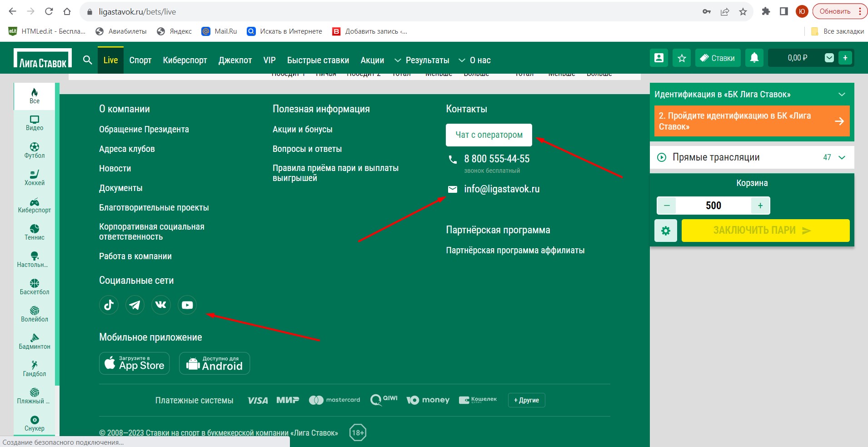Expand the Прямые трансляции section
Viewport: 868px width, 447px height.
coord(842,157)
